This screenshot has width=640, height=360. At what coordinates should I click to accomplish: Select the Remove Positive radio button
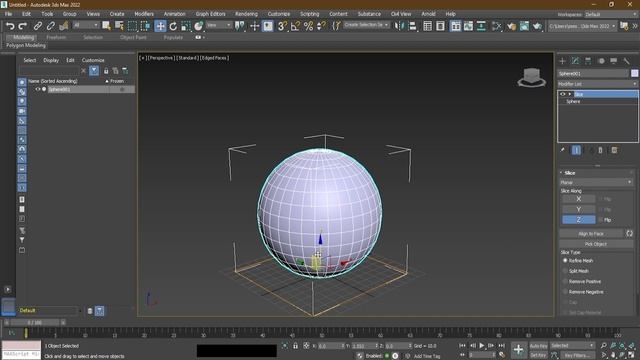tap(565, 281)
